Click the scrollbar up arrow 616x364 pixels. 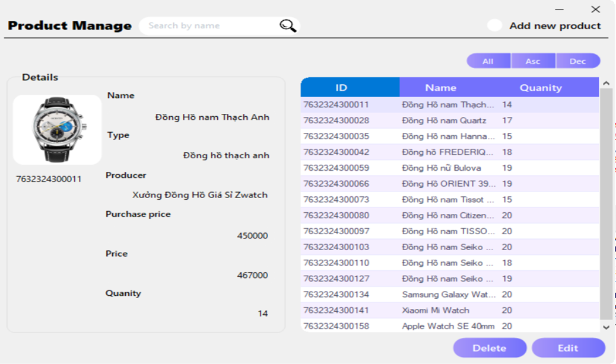(607, 82)
